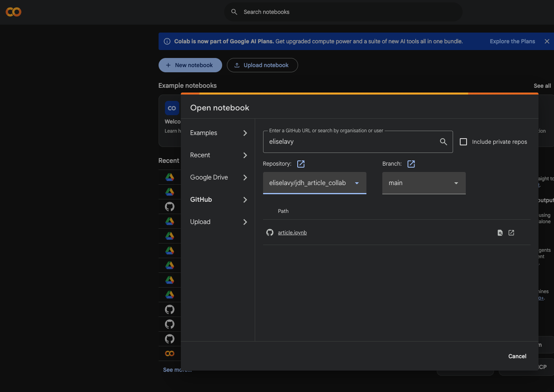Select the GitHub tab
This screenshot has width=554, height=392.
218,200
